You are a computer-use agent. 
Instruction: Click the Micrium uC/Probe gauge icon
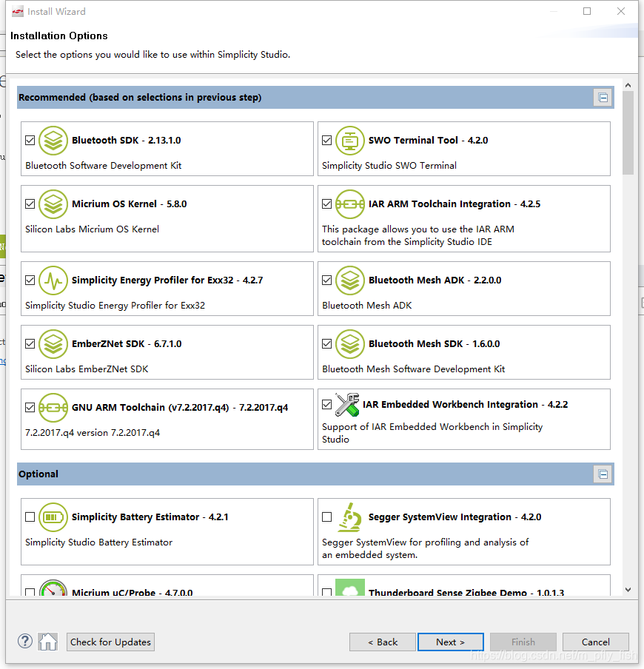(x=53, y=588)
